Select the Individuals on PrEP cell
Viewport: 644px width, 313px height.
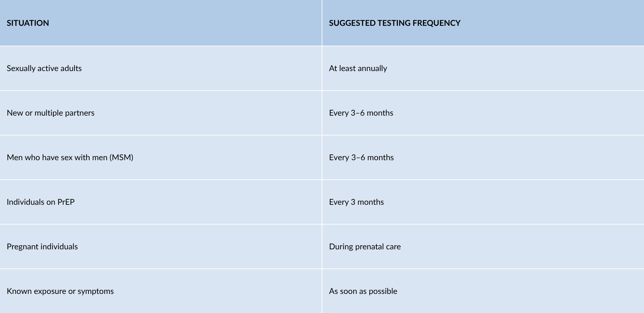[161, 202]
